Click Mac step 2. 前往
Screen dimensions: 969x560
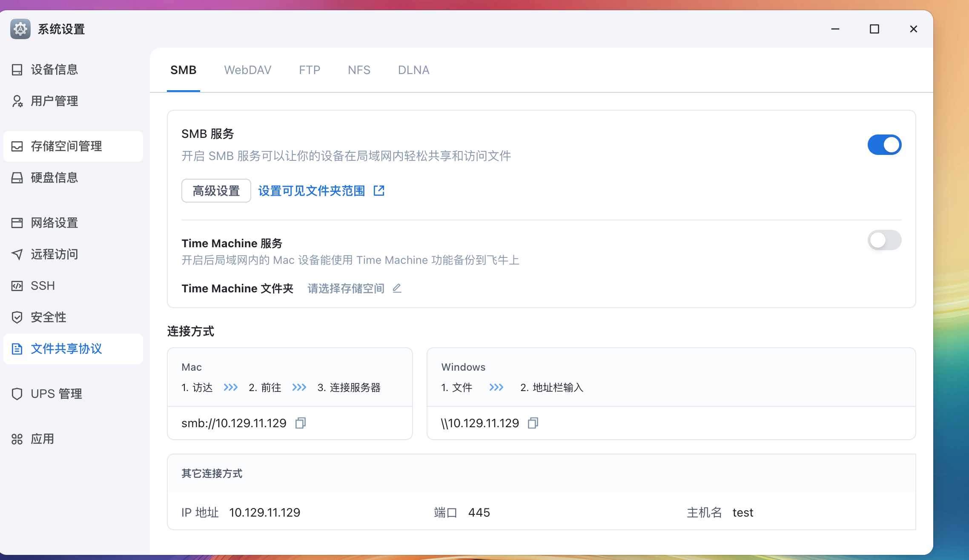265,387
